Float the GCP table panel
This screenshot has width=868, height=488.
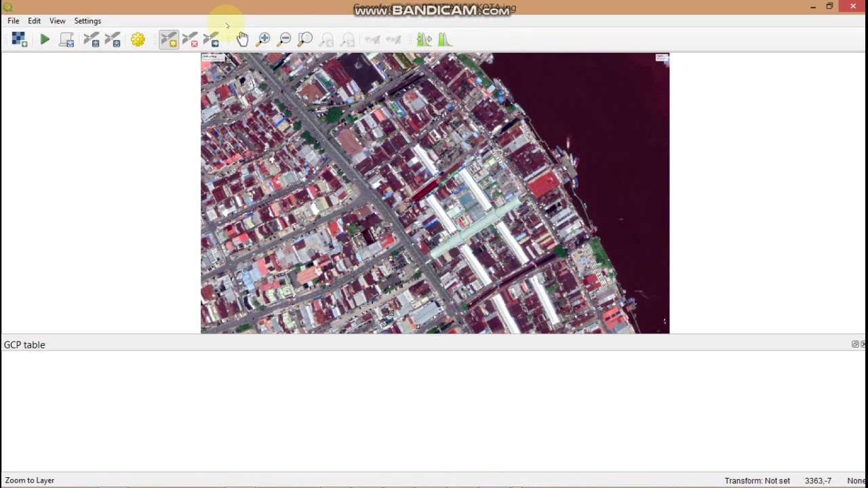(x=855, y=344)
